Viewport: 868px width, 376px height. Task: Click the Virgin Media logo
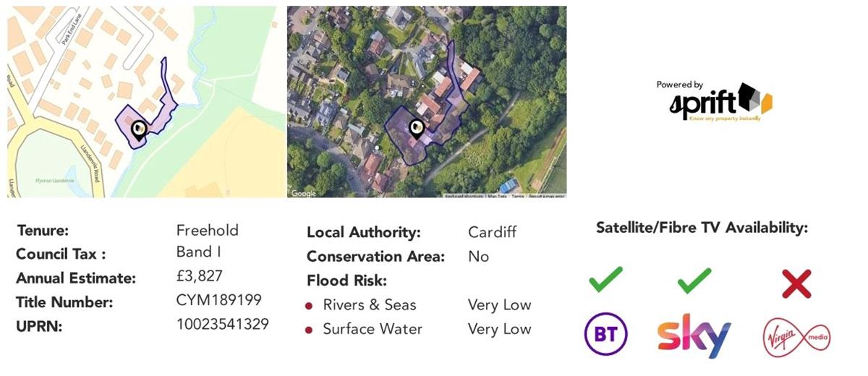tap(796, 337)
